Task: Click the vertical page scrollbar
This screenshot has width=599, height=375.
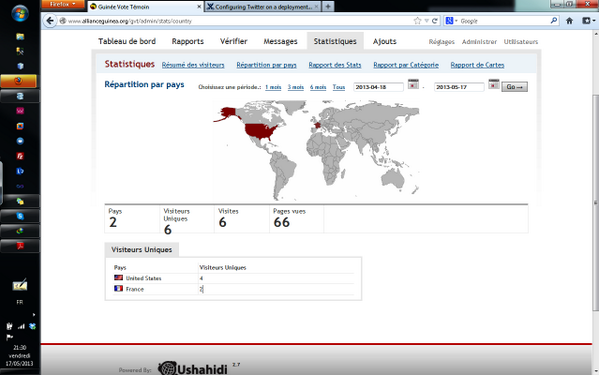Action: [595, 202]
